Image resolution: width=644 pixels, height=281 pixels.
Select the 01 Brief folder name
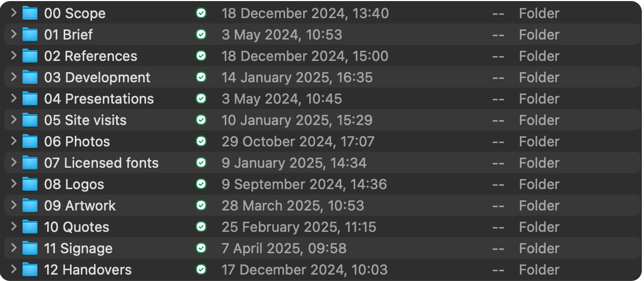tap(68, 35)
